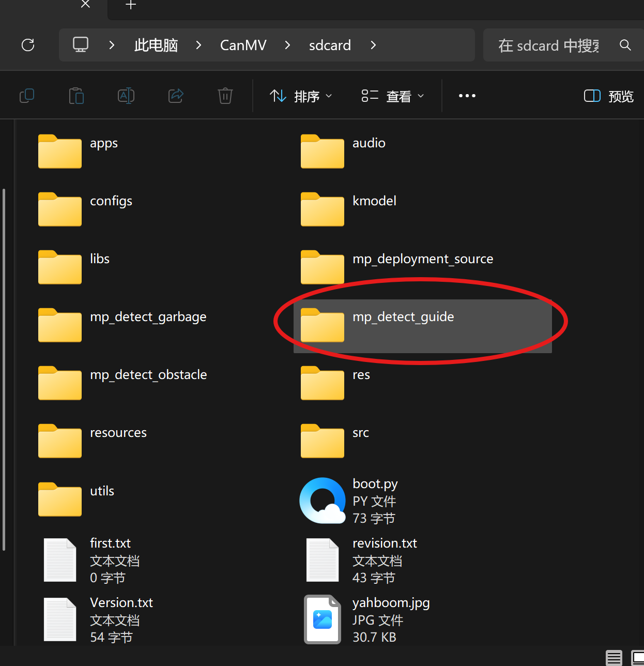This screenshot has width=644, height=666.
Task: Open the three-dots more options menu
Action: 467,96
